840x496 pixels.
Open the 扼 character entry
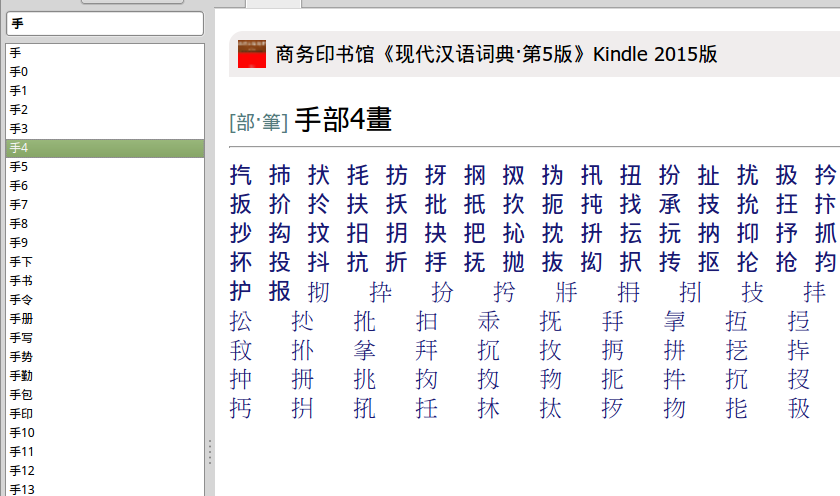(x=552, y=204)
